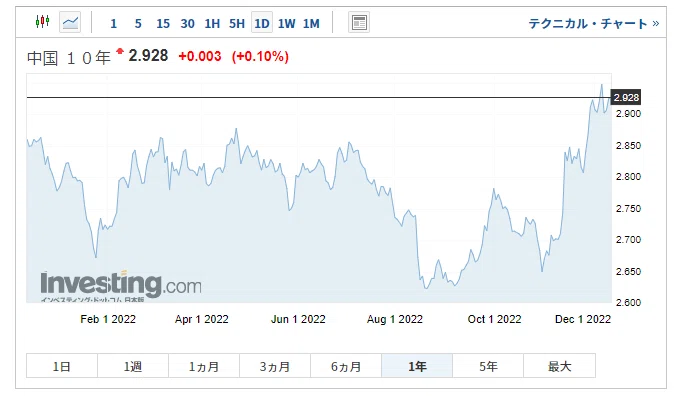Select the 30 minute interval
Screen dimensions: 675x396
[x=187, y=23]
